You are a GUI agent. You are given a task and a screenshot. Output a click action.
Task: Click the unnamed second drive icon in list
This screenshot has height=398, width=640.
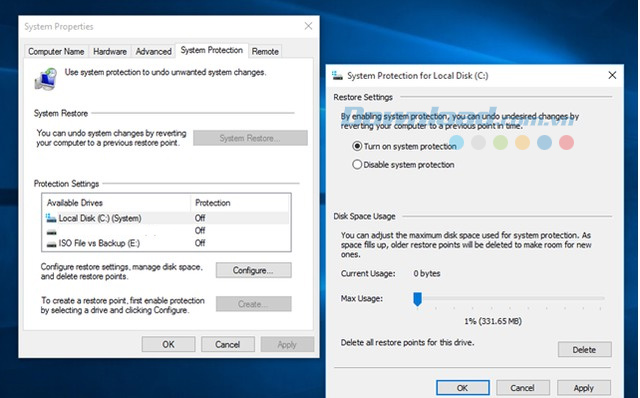(x=51, y=232)
